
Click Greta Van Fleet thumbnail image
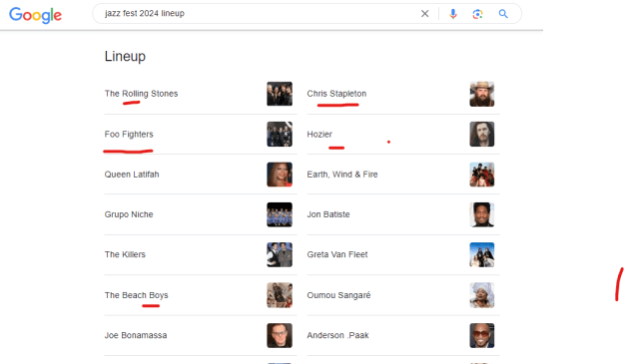[x=482, y=254]
